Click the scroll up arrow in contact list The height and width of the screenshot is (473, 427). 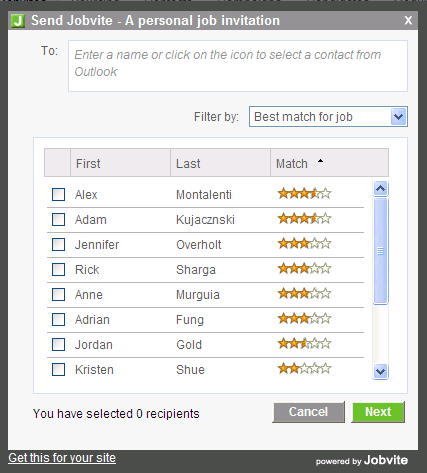point(380,189)
